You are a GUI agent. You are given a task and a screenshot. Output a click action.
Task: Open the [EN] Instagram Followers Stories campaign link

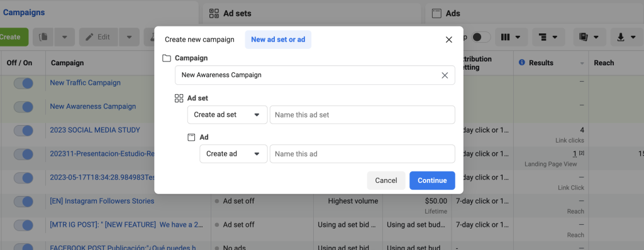102,201
